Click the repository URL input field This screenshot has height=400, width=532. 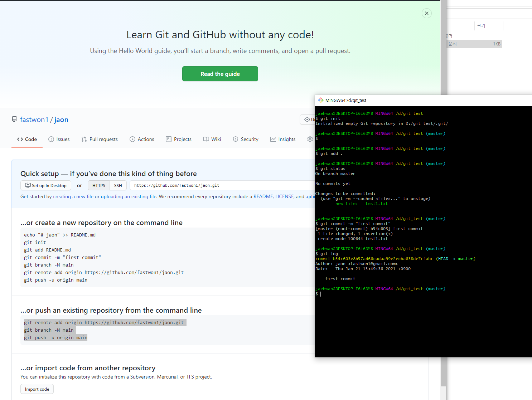[x=222, y=185]
